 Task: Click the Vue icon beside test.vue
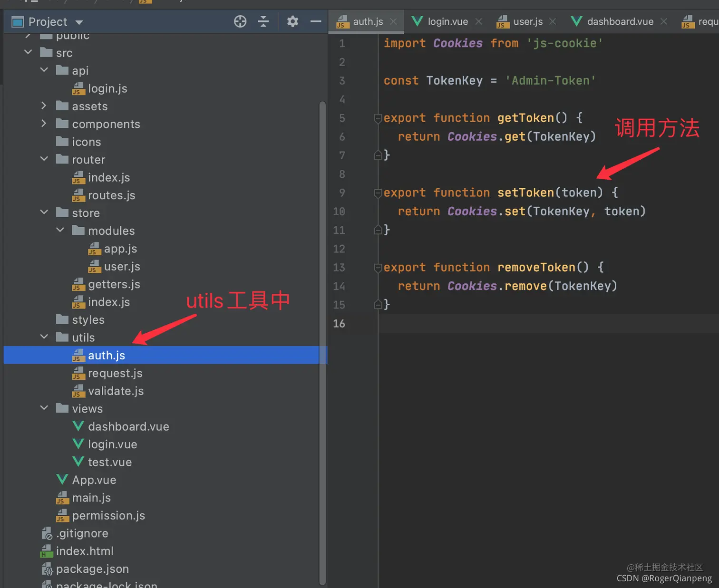coord(78,462)
